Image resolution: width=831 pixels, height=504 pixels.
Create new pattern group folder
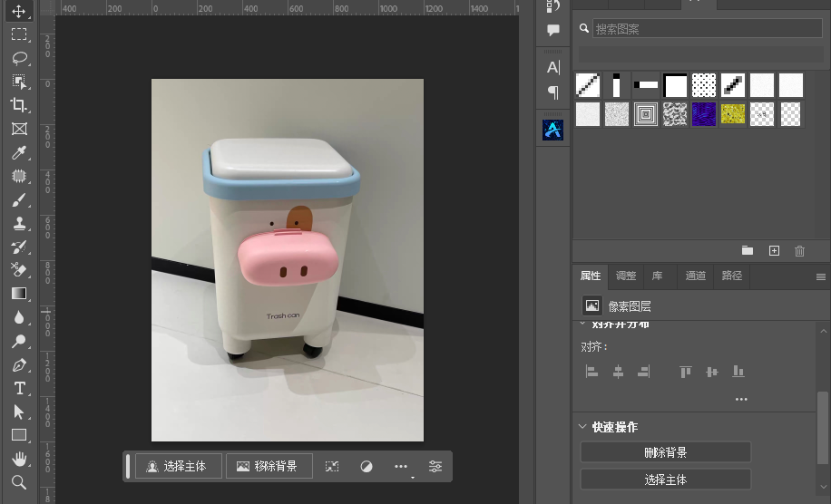(748, 250)
